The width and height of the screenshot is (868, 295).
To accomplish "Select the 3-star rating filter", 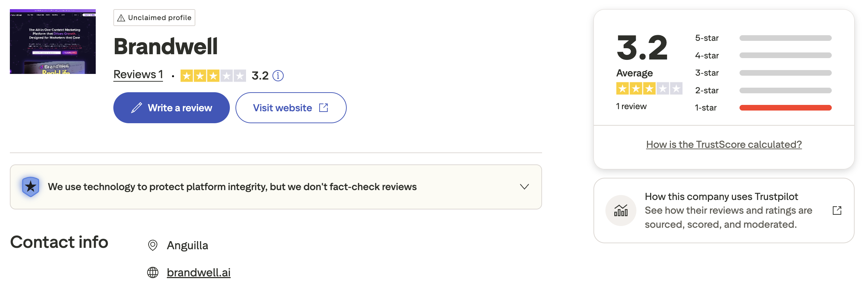I will coord(763,73).
